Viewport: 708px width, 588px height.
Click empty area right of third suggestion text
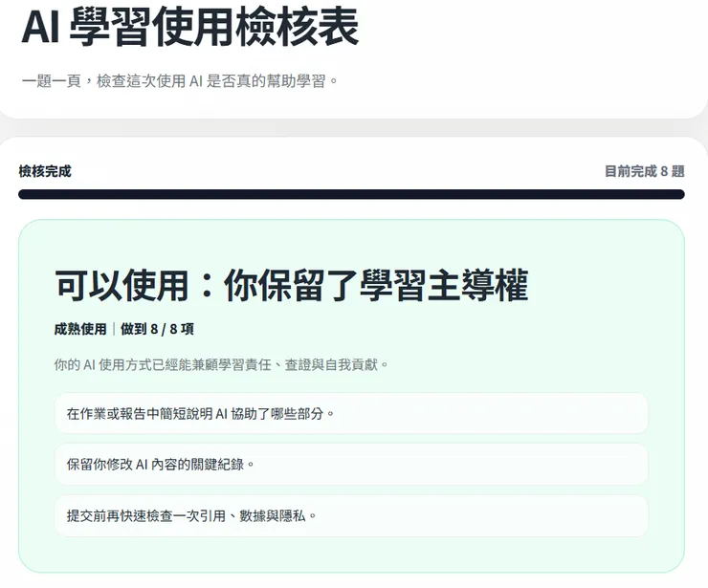481,515
